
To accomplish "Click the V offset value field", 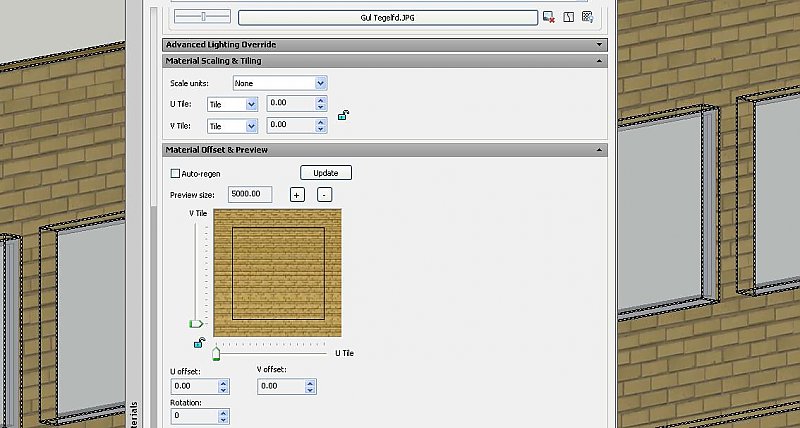I will (281, 386).
